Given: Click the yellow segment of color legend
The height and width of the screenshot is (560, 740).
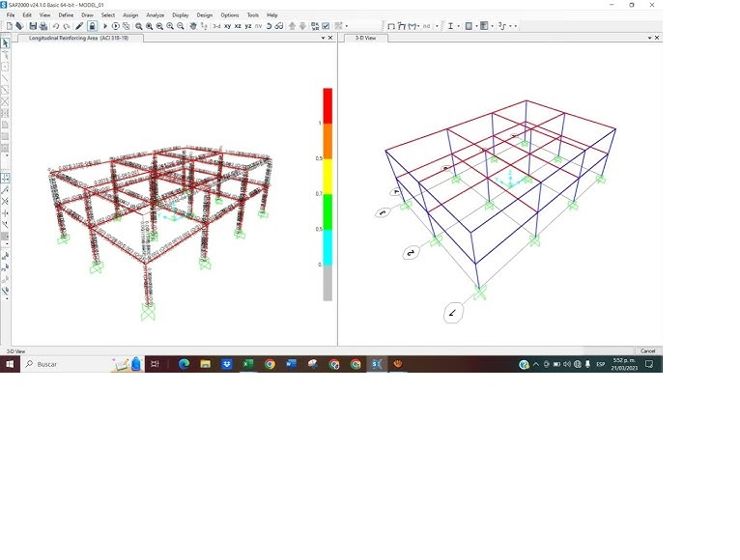Looking at the screenshot, I should tap(327, 177).
